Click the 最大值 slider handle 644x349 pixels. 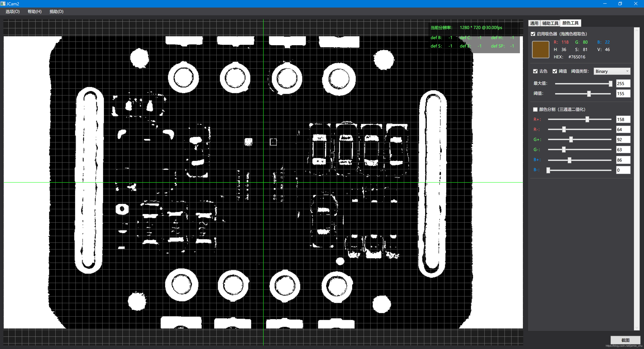point(610,84)
